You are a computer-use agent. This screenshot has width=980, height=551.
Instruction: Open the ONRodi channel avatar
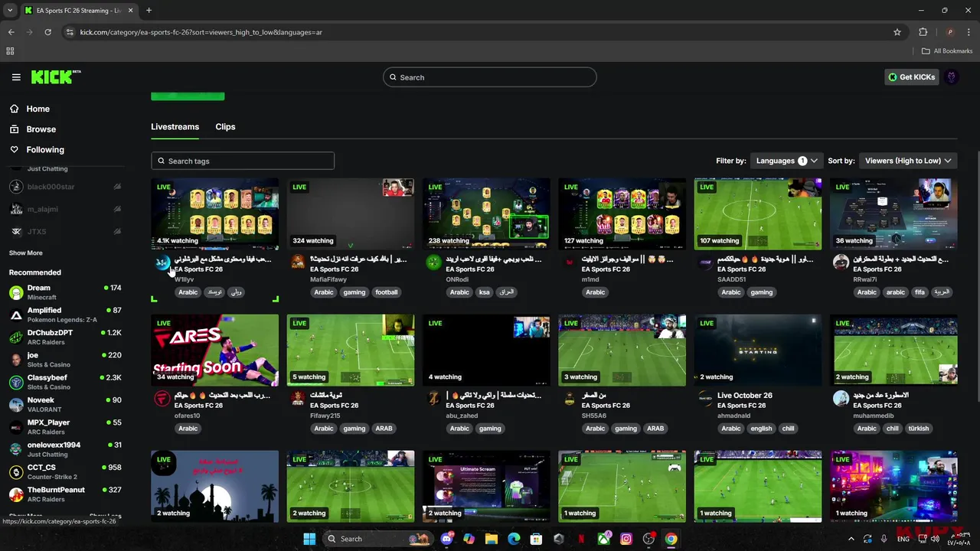(433, 262)
